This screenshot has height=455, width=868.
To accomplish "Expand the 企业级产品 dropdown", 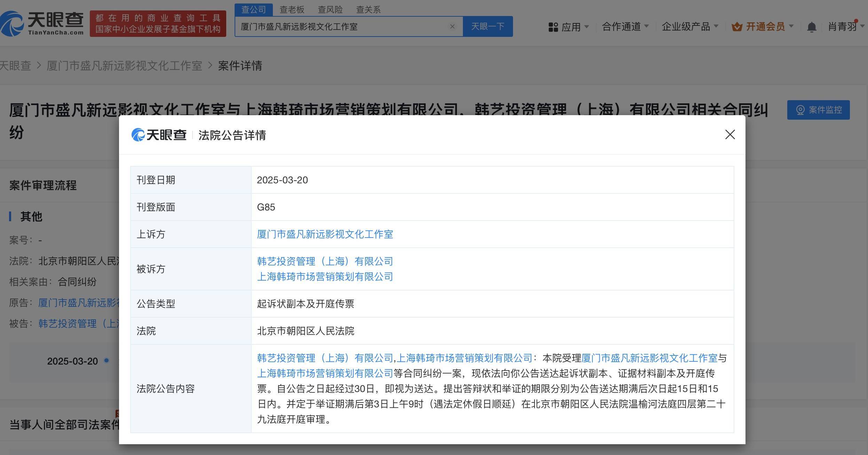I will point(690,26).
